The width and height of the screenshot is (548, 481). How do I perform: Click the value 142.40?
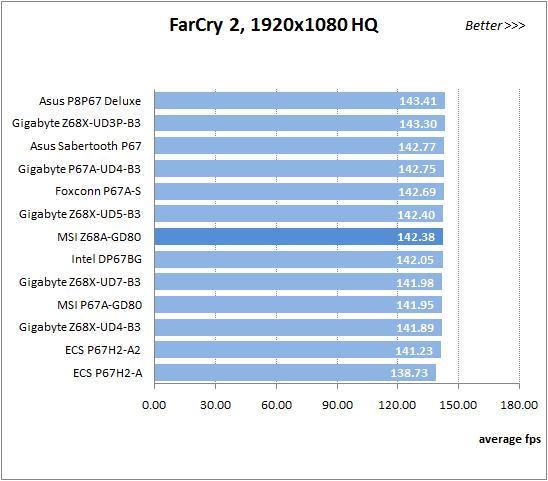click(x=416, y=215)
